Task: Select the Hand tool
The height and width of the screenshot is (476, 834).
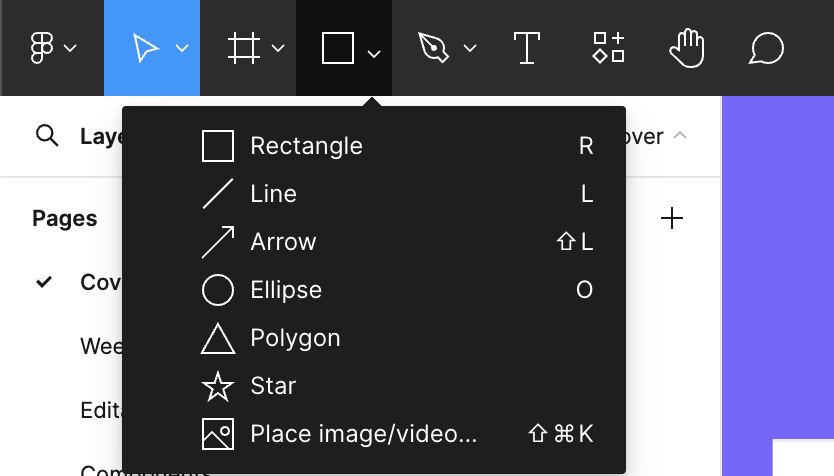Action: click(687, 48)
